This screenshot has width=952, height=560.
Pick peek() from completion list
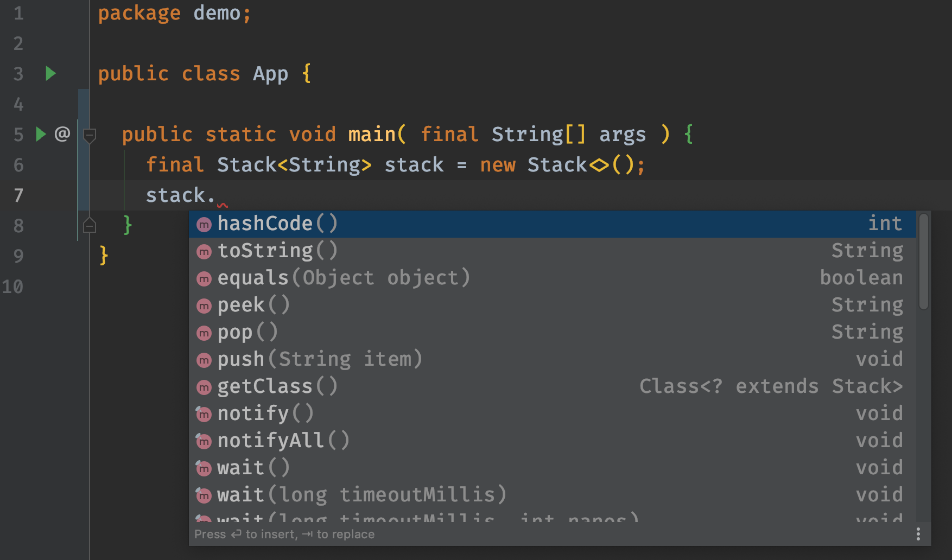pos(552,305)
